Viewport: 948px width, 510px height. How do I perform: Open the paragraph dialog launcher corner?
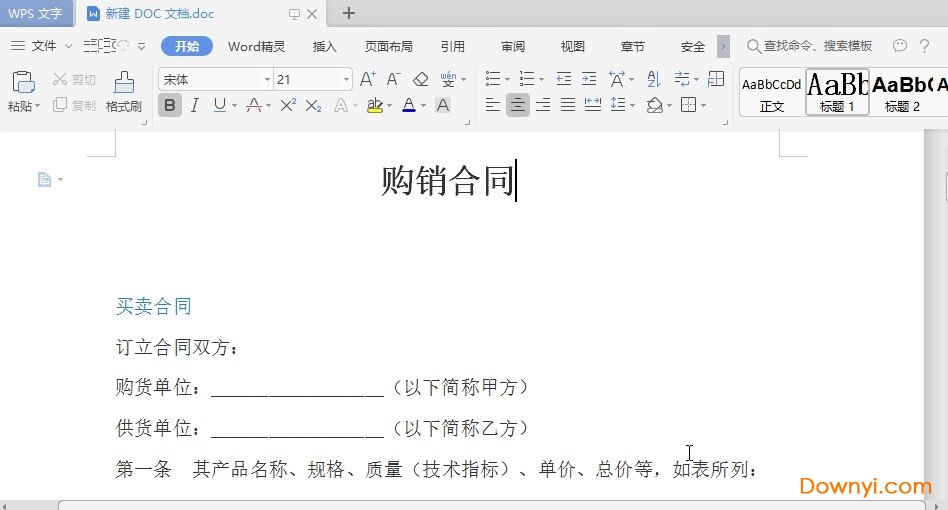click(726, 123)
